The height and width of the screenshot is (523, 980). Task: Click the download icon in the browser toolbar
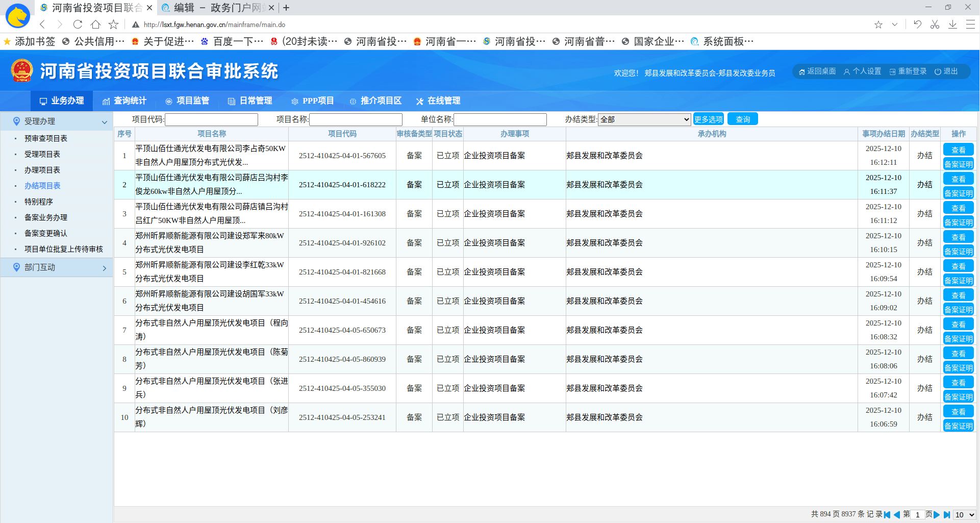click(952, 24)
